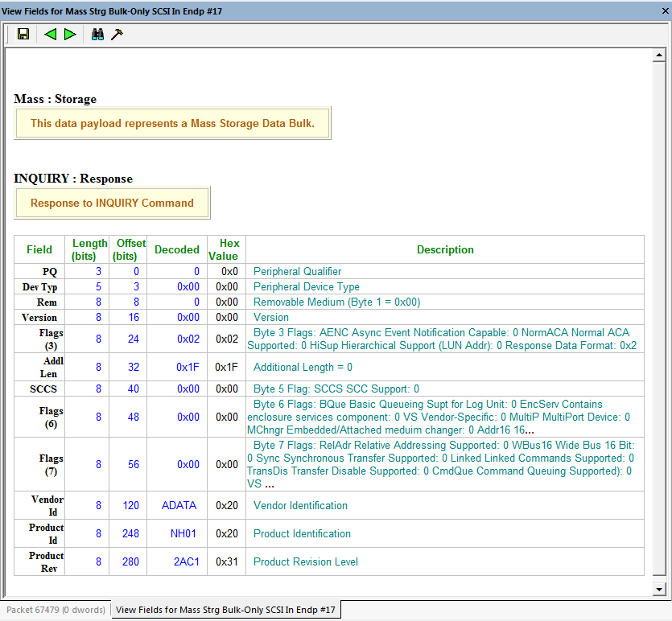The height and width of the screenshot is (621, 672).
Task: Click Peripheral Qualifier description
Action: 298,272
